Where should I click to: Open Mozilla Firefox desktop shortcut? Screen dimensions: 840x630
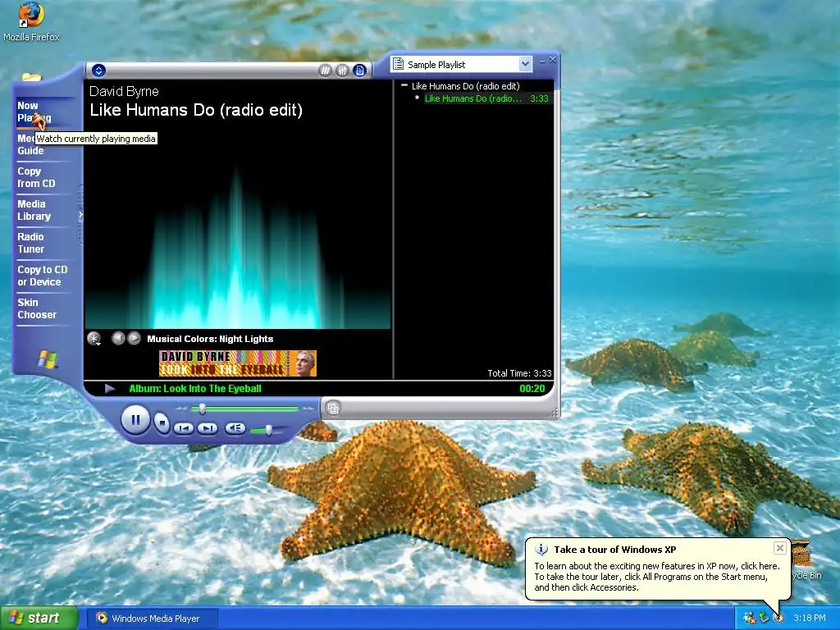tap(31, 21)
